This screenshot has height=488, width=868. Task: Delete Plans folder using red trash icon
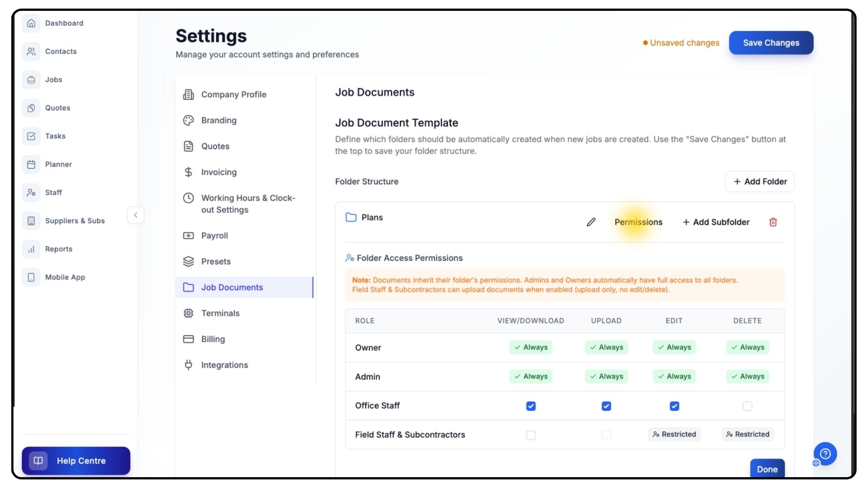click(773, 222)
